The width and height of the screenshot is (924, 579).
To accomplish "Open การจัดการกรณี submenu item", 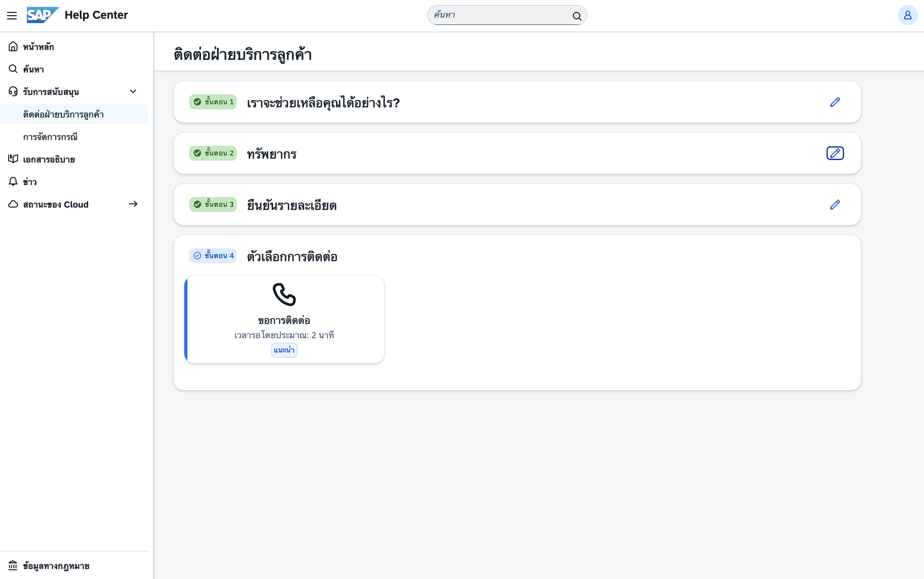I will tap(50, 137).
